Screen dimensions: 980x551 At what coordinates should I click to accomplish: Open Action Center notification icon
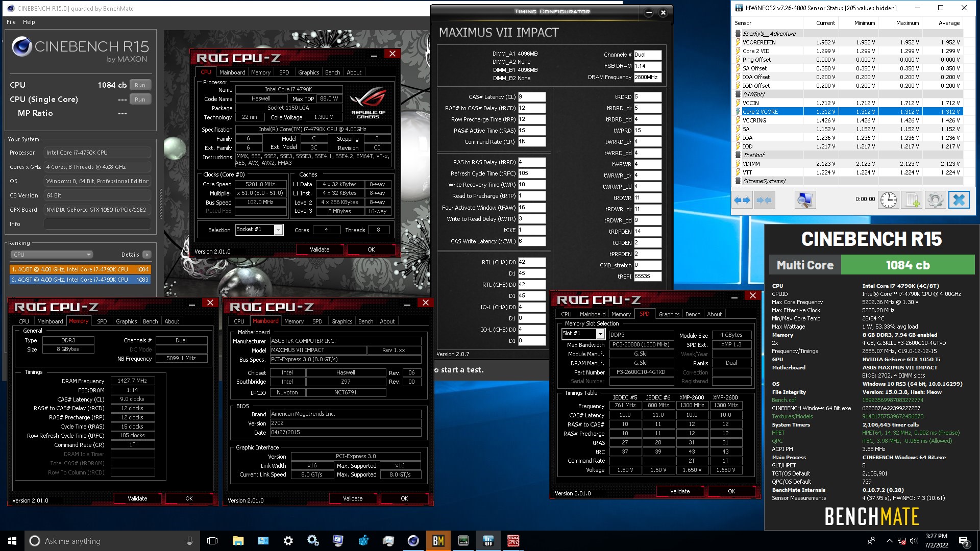[x=964, y=541]
